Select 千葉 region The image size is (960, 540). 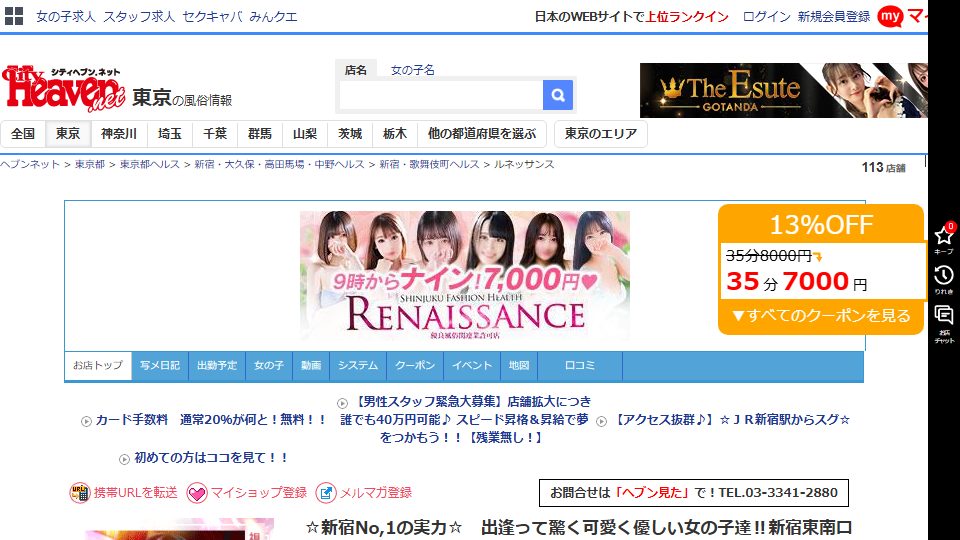(215, 134)
